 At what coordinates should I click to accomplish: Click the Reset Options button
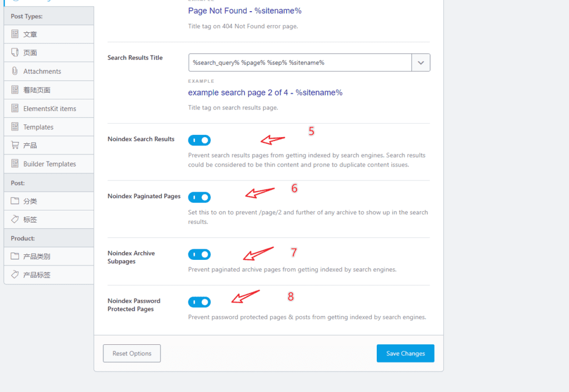[132, 353]
